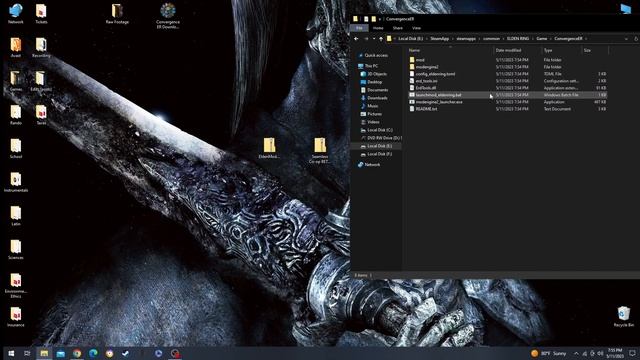
Task: Select config_eldenring.toml file
Action: click(508, 74)
